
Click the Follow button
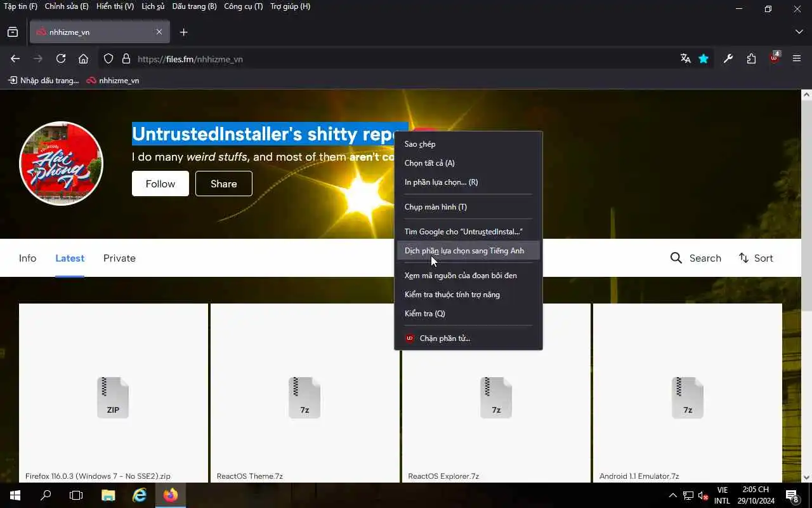pos(160,184)
